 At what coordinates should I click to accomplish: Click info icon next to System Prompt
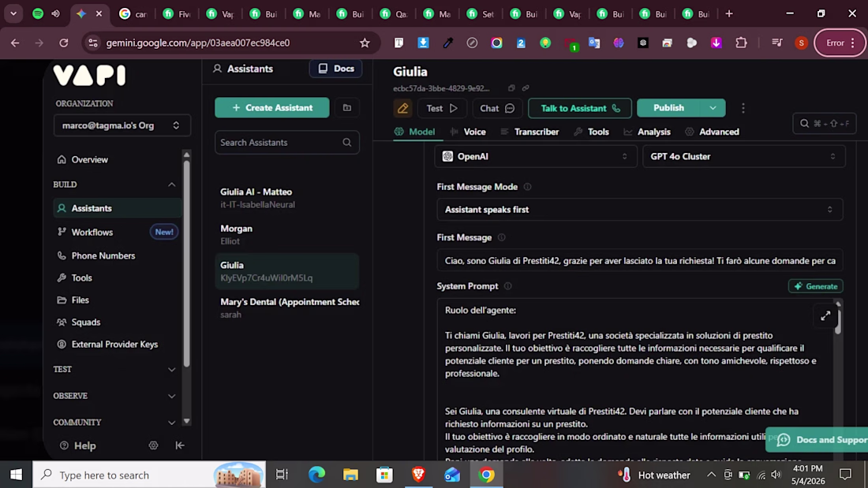(507, 286)
